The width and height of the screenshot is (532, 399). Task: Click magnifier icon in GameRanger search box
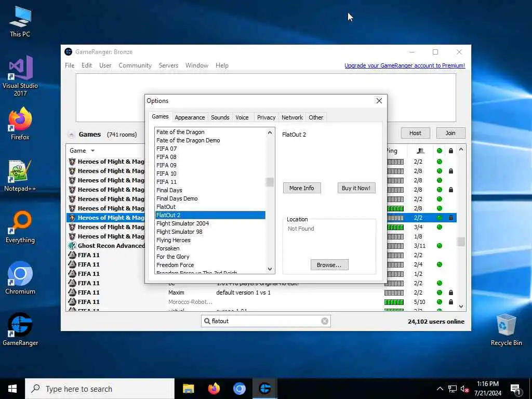[207, 321]
